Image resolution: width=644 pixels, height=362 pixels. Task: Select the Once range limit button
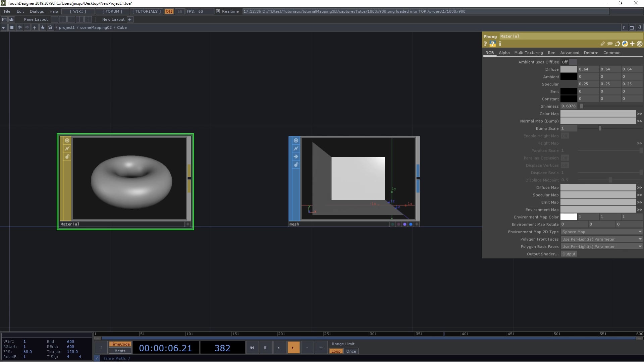[x=351, y=351]
